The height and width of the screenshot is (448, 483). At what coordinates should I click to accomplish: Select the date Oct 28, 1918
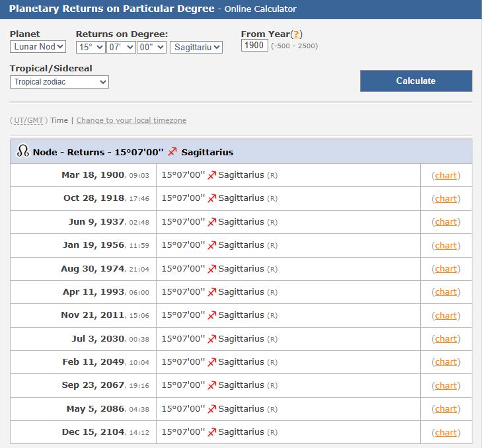pos(94,198)
